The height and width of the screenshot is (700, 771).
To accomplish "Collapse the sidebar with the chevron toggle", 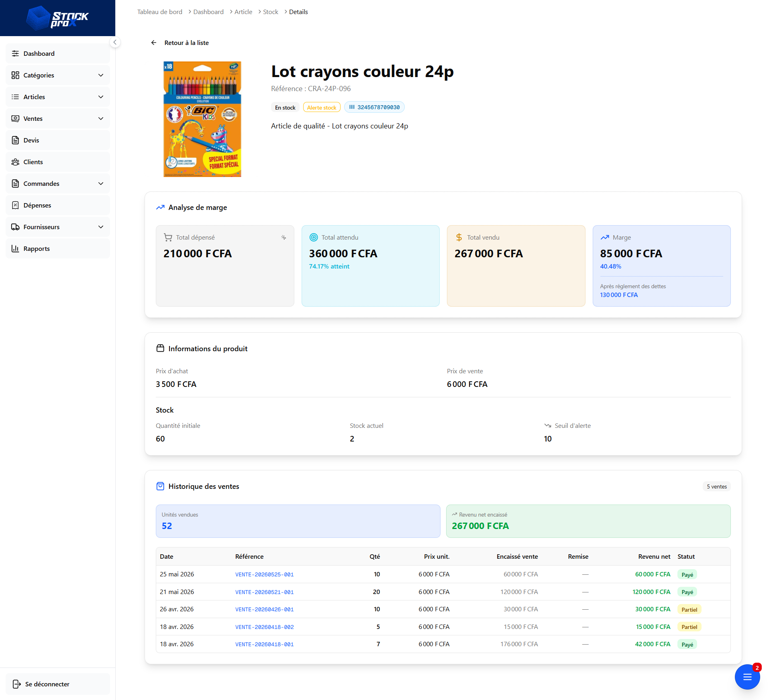I will pos(115,42).
